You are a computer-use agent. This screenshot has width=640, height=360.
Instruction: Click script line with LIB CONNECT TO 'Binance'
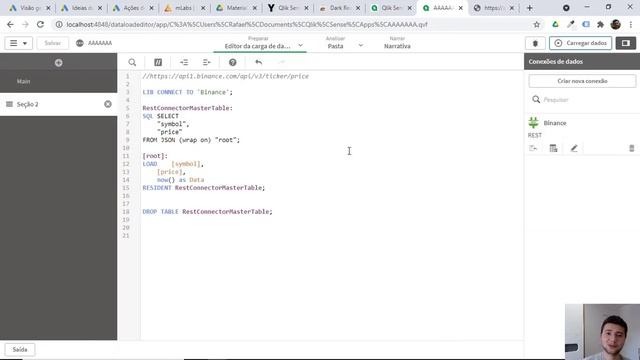188,92
